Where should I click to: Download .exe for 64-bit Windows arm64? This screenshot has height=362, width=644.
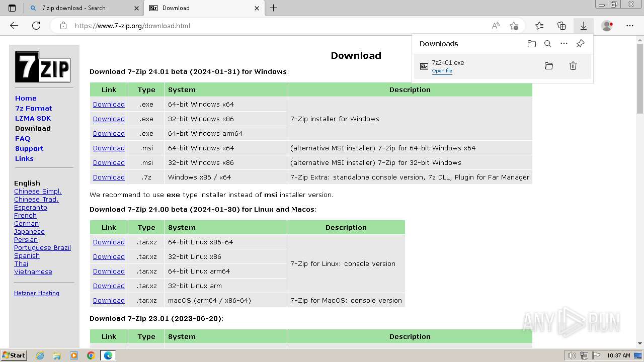tap(109, 133)
